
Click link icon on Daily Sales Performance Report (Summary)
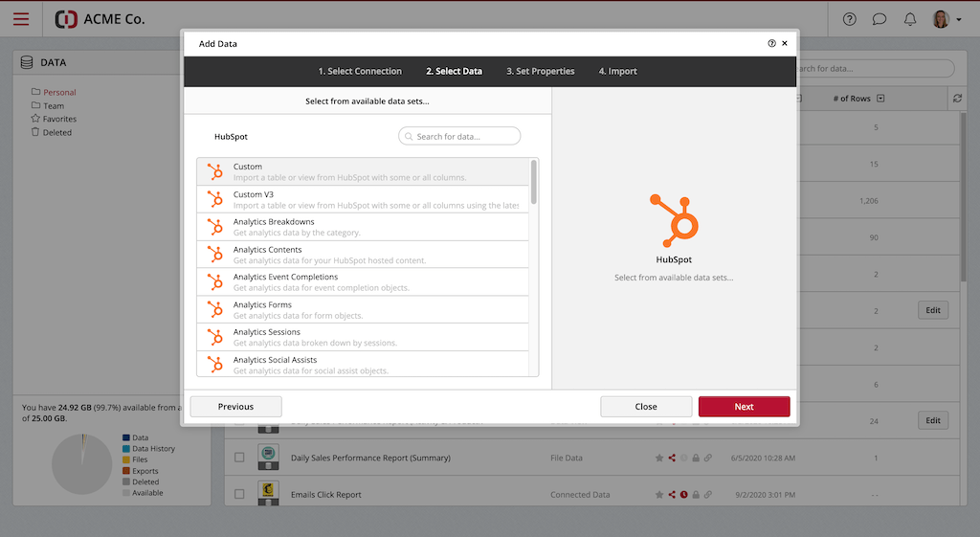(x=707, y=458)
